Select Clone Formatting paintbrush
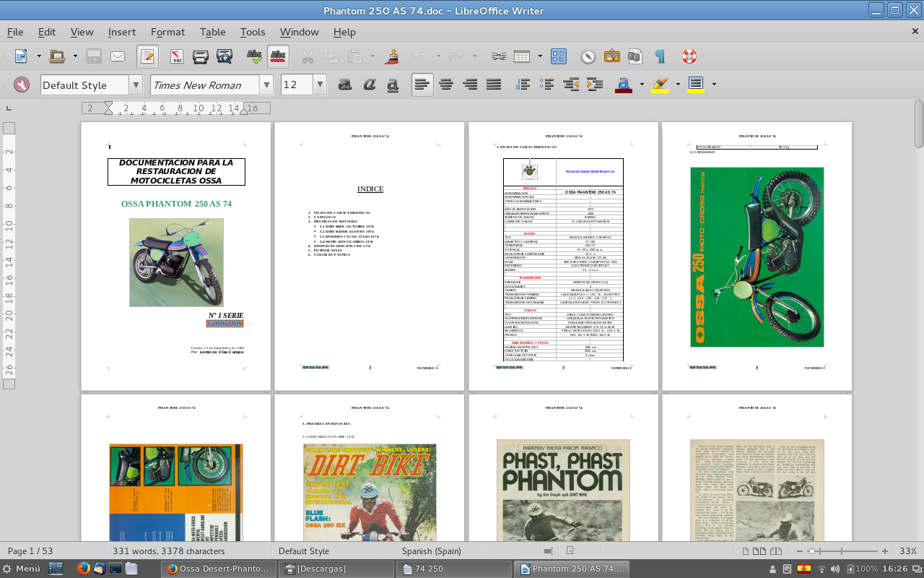Viewport: 924px width, 578px height. tap(393, 56)
